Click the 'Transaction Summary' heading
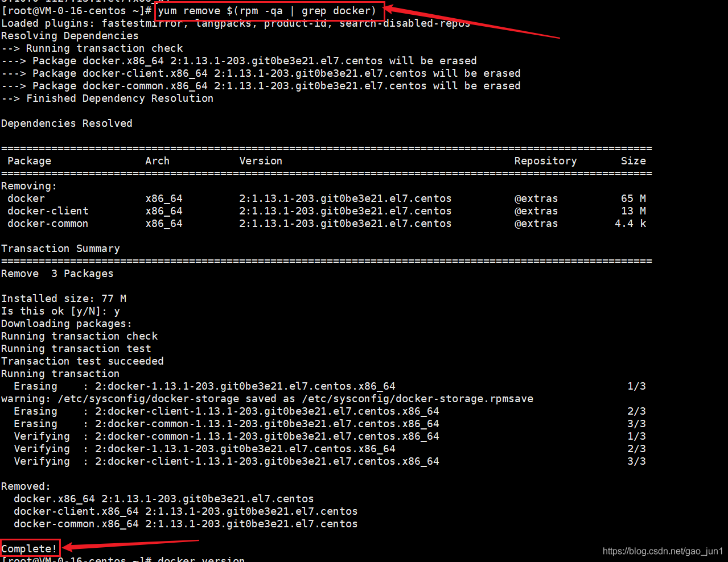This screenshot has width=728, height=562. (60, 249)
